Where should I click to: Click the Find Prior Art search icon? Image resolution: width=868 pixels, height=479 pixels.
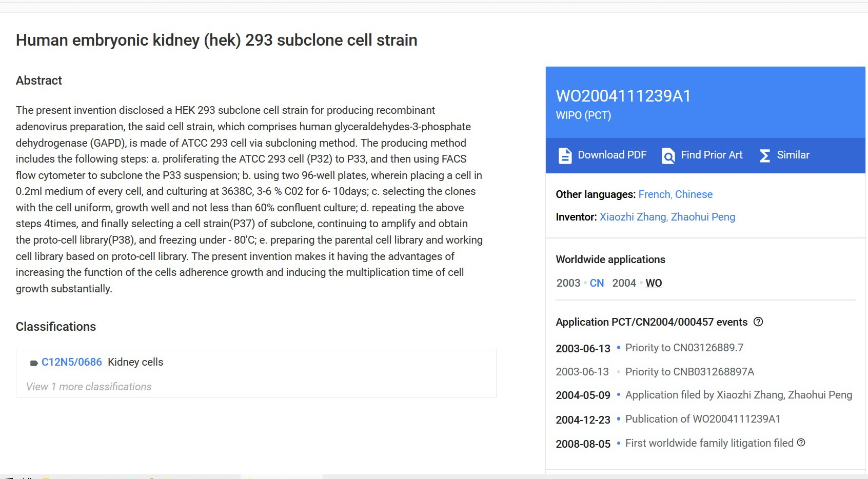coord(668,155)
